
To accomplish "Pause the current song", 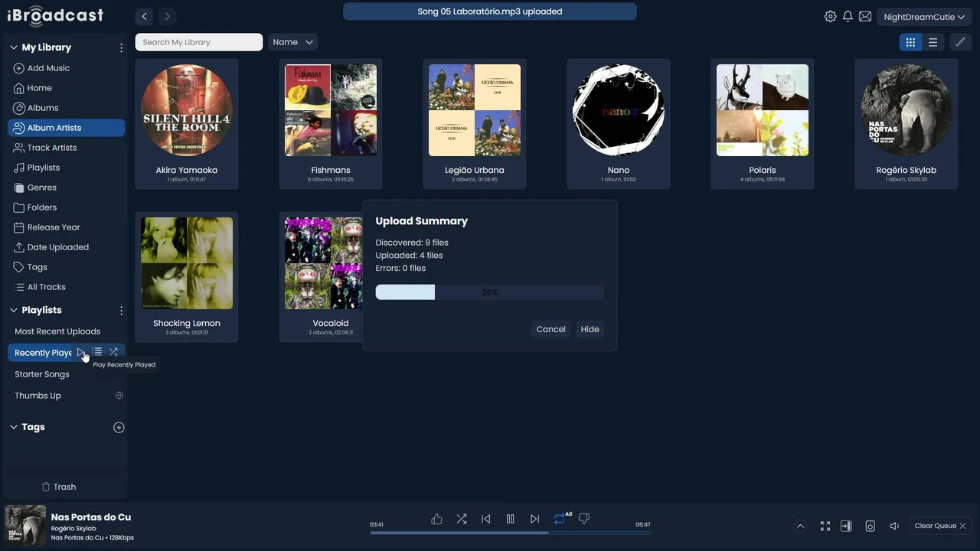I will [511, 519].
